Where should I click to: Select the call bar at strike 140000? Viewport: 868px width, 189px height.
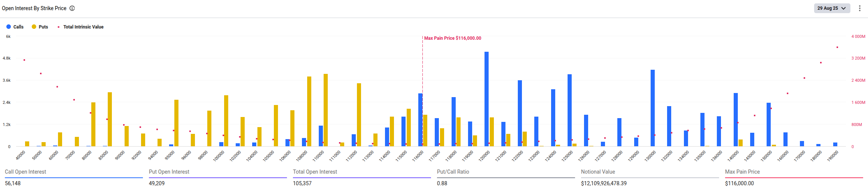[x=736, y=120]
